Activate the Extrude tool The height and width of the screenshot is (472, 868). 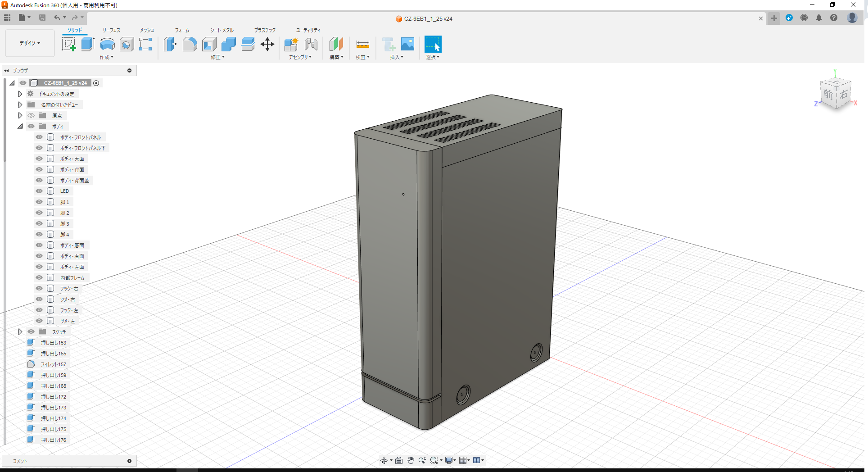[87, 44]
